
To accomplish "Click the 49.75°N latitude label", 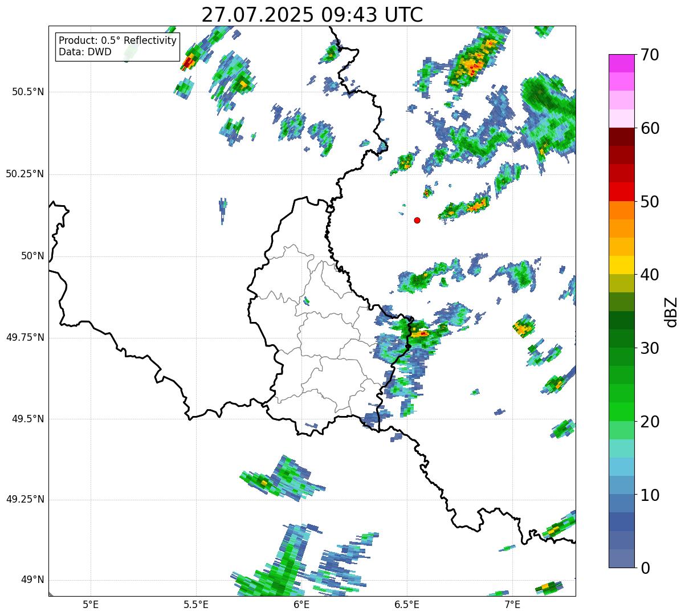I will coord(25,337).
